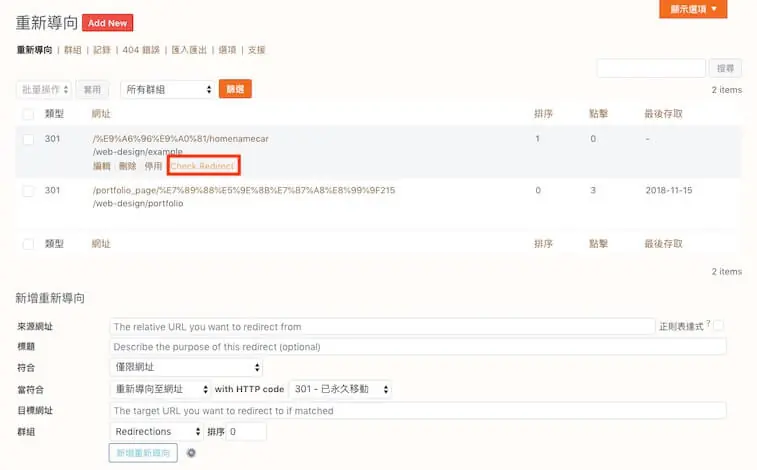Click the 新增重新導向 submit button

click(x=143, y=453)
